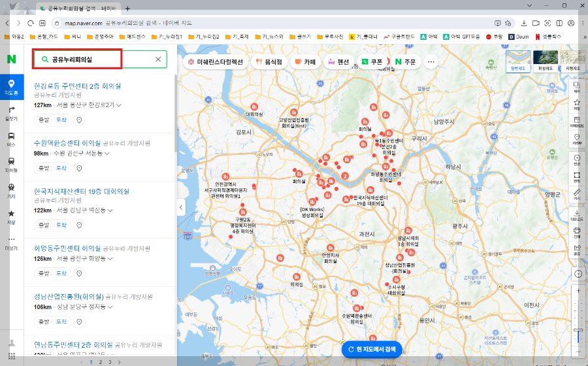The height and width of the screenshot is (366, 588).
Task: Open the train (기차) sidebar icon
Action: 12,191
